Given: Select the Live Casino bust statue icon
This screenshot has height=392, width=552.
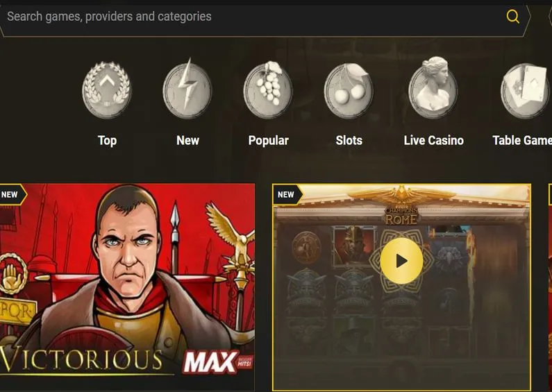Looking at the screenshot, I should tap(433, 88).
